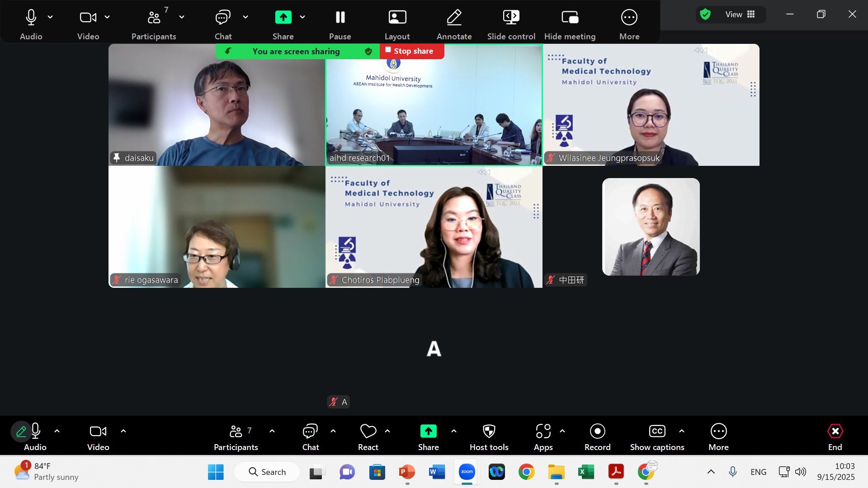This screenshot has height=488, width=868.
Task: Start recording with Record button
Action: [x=597, y=432]
